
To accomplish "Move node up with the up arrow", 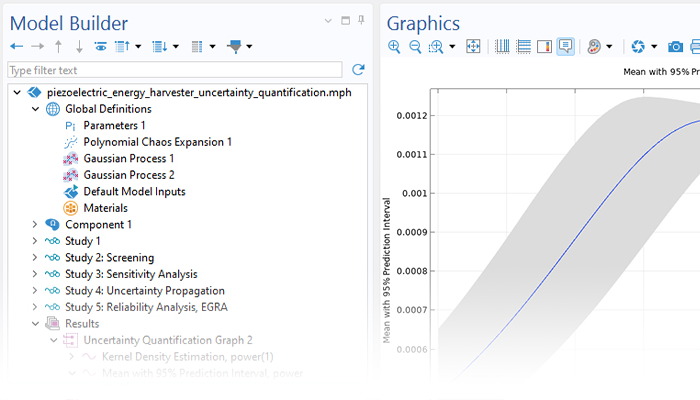I will (58, 46).
